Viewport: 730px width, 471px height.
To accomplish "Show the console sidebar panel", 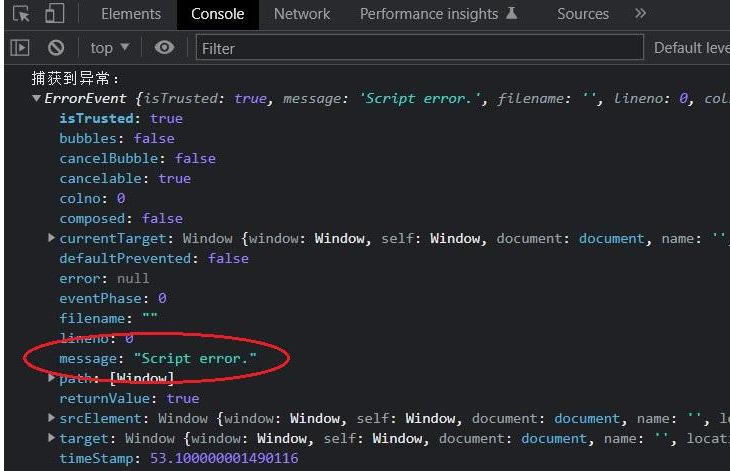I will click(x=20, y=47).
